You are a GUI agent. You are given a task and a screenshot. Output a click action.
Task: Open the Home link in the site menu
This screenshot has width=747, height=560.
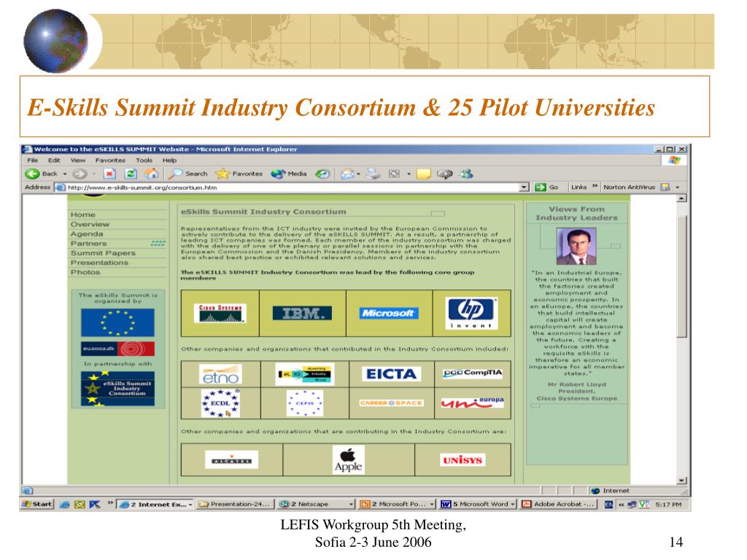click(83, 215)
